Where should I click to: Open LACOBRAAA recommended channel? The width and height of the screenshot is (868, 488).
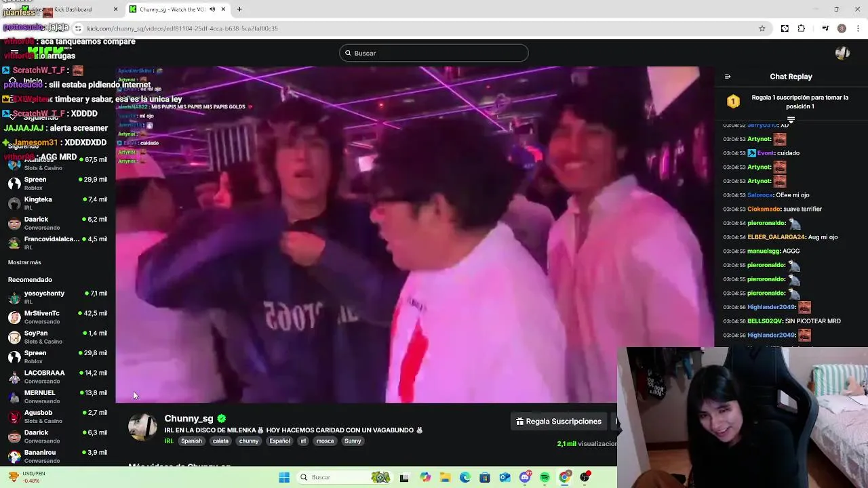click(57, 377)
